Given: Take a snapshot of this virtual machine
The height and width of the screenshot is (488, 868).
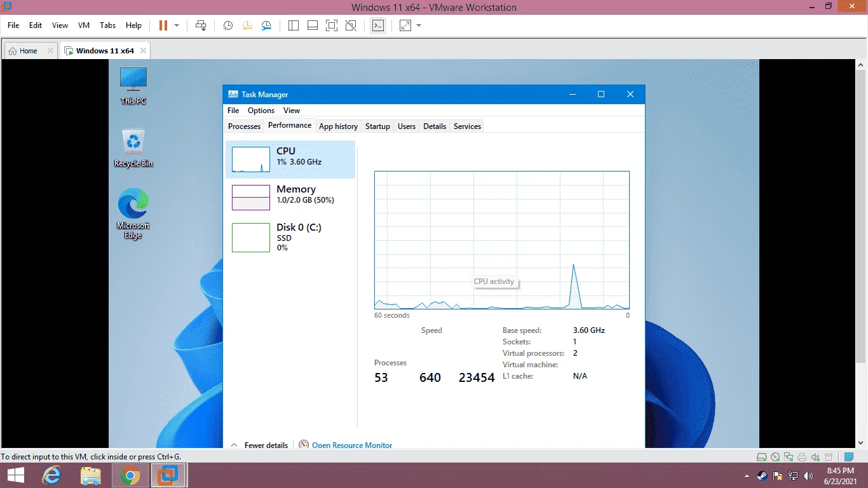Looking at the screenshot, I should point(227,25).
